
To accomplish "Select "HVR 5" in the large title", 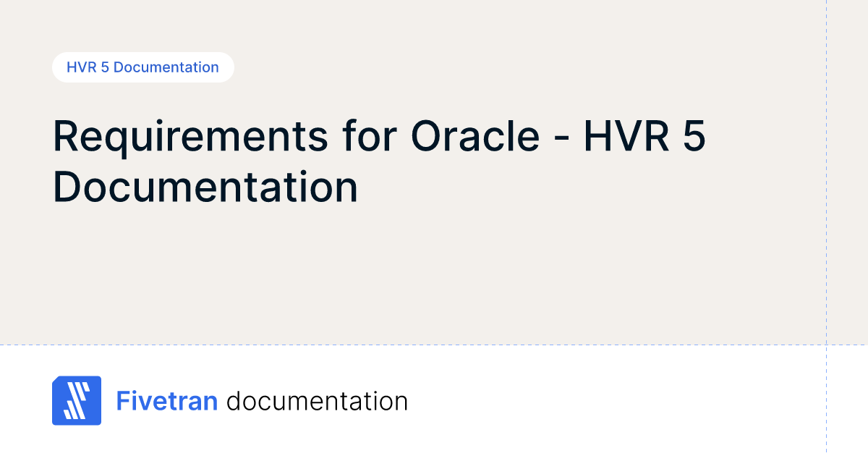I will (x=644, y=137).
